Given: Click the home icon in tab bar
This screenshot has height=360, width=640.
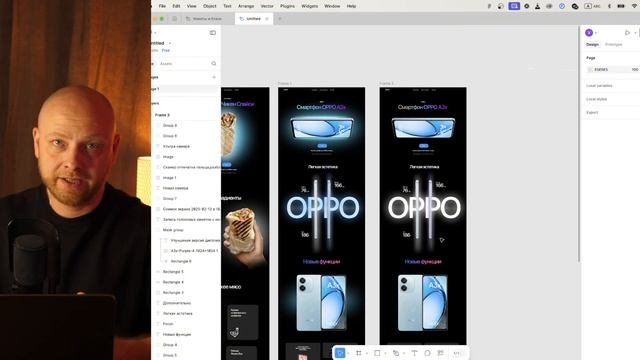Looking at the screenshot, I should point(174,19).
